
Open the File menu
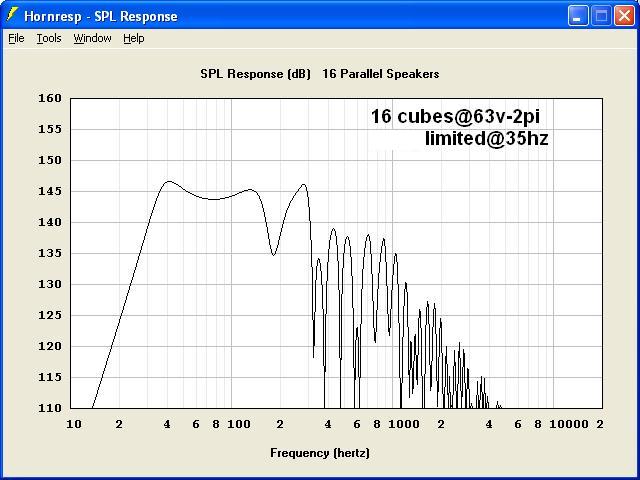[16, 38]
